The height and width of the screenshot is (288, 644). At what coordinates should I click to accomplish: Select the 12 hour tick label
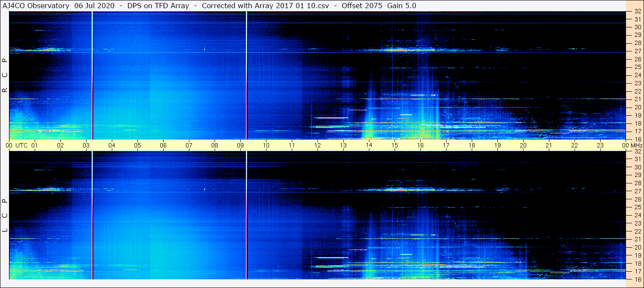point(318,145)
